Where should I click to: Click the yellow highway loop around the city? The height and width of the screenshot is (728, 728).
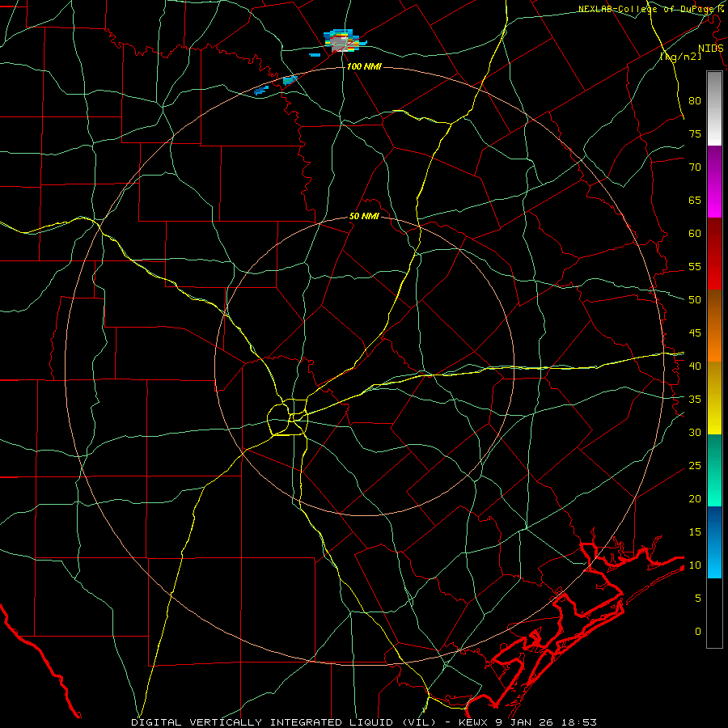click(288, 418)
